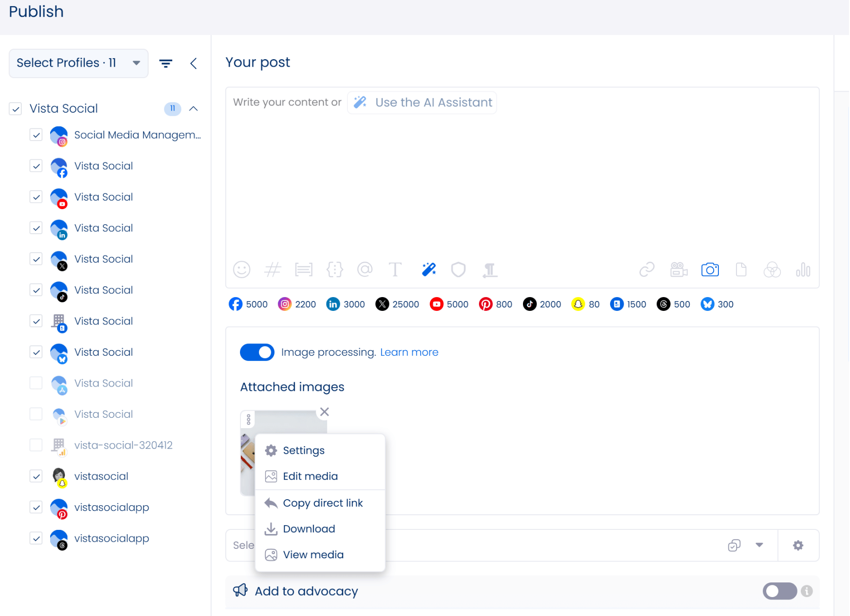This screenshot has height=616, width=850.
Task: Click the hashtag icon in editor toolbar
Action: click(273, 270)
